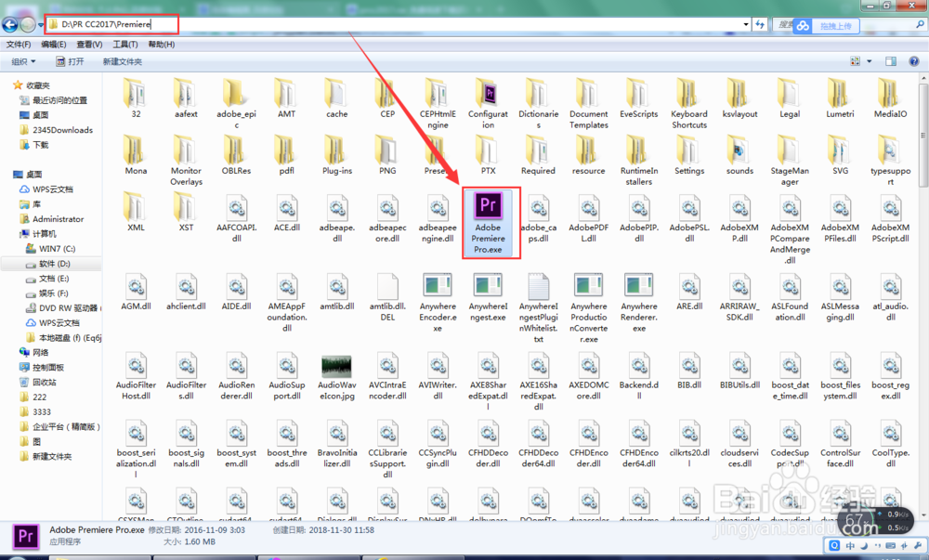Open the Document Templates folder
The height and width of the screenshot is (560, 929).
point(588,105)
